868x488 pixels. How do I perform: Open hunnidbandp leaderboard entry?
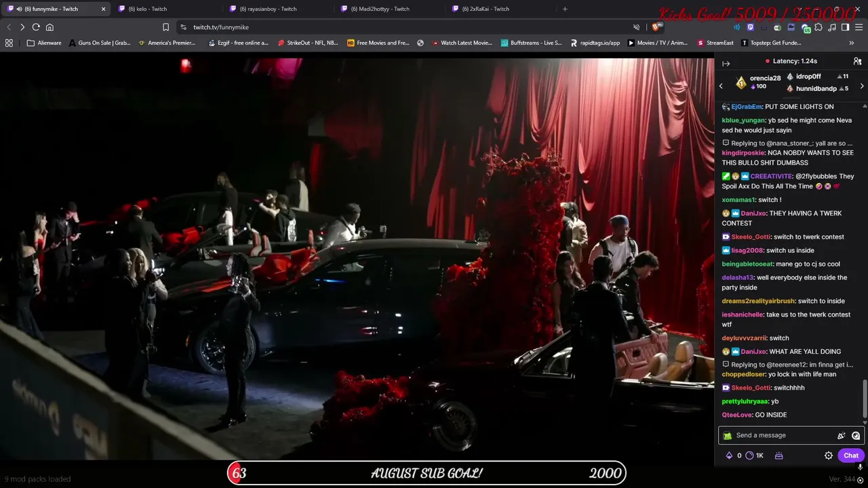(x=816, y=89)
